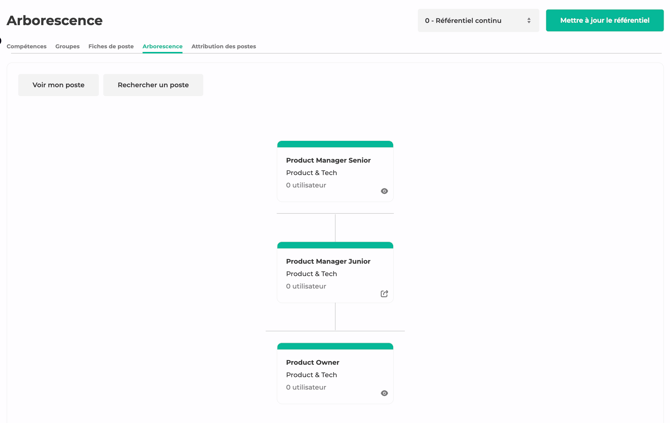This screenshot has height=423, width=670.
Task: Click the eye icon on Product Manager Senior card
Action: (384, 191)
